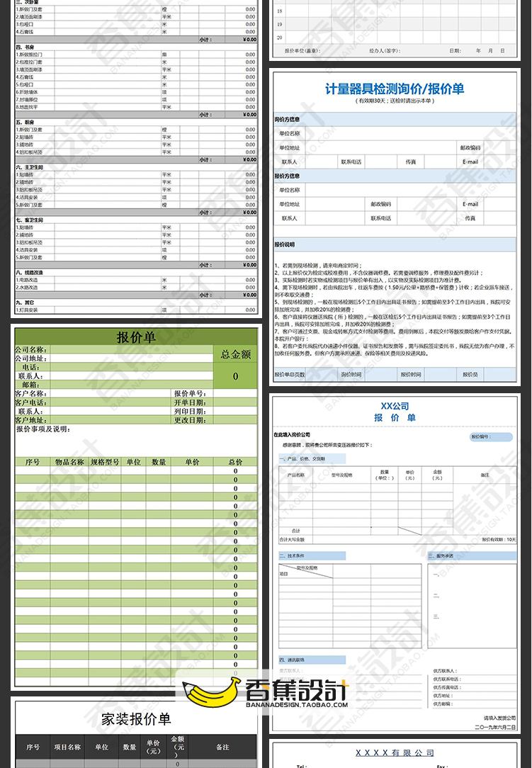Select the 报价方信息 section header
The image size is (532, 768).
pos(287,176)
